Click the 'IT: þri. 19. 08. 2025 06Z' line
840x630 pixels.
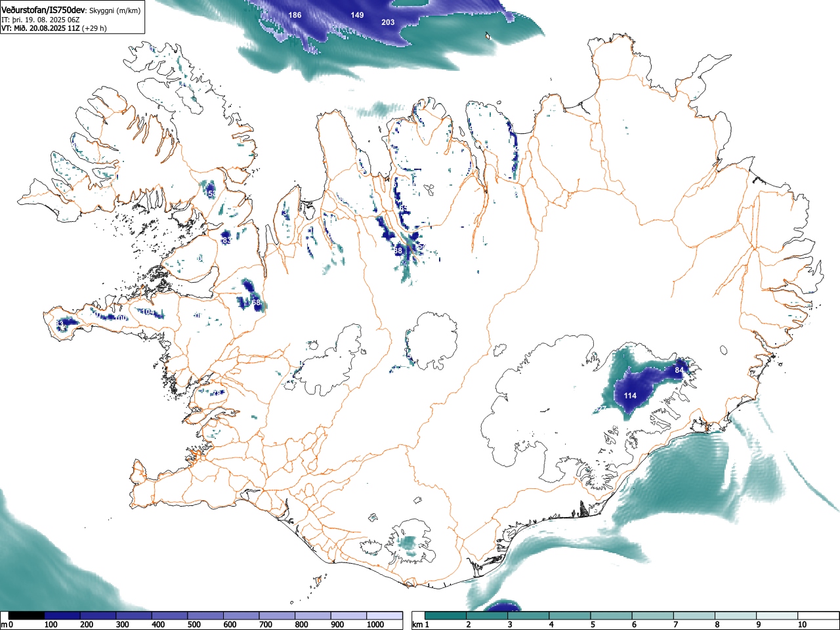coord(41,20)
